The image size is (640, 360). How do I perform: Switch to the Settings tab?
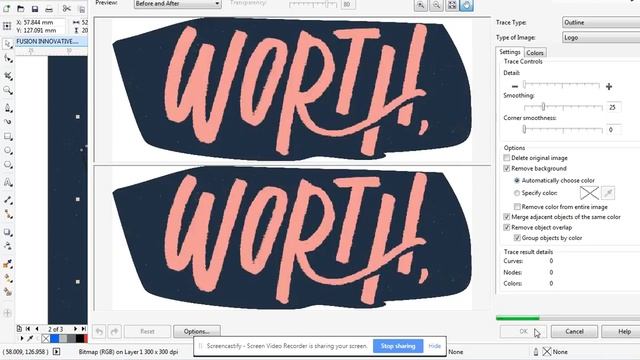[x=510, y=52]
